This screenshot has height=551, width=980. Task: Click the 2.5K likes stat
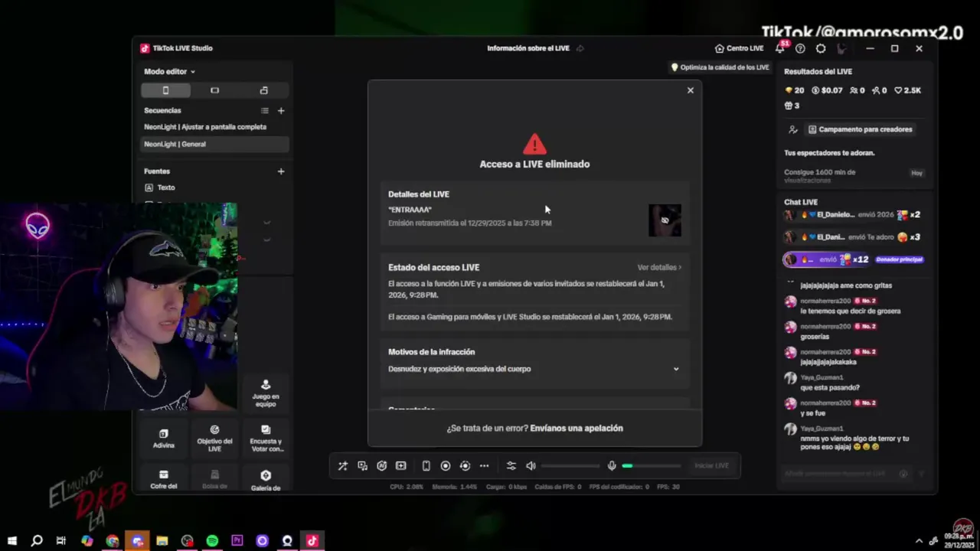pos(907,90)
